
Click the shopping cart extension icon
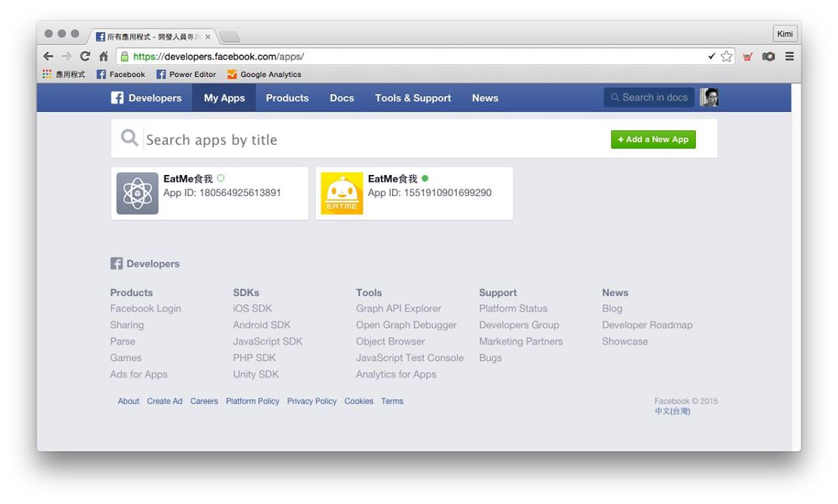(748, 56)
